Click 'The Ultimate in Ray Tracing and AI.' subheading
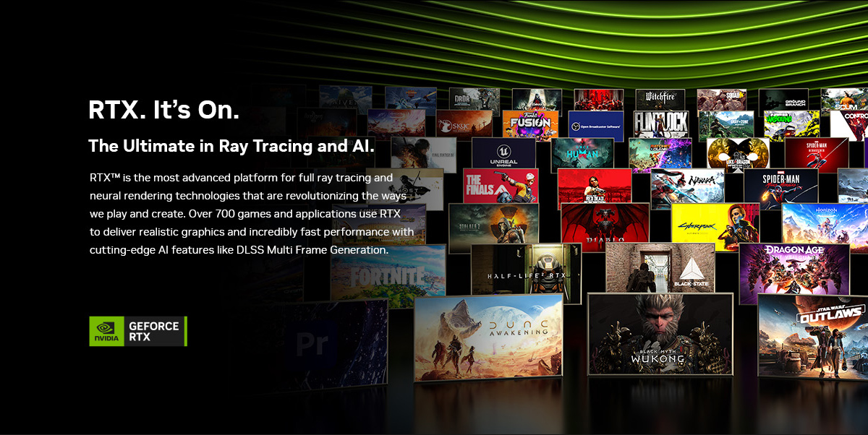Viewport: 868px width, 435px height. point(231,146)
